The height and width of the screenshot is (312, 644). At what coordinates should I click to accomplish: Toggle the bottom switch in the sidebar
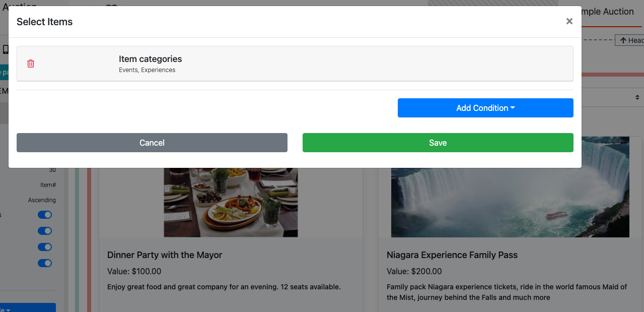45,263
